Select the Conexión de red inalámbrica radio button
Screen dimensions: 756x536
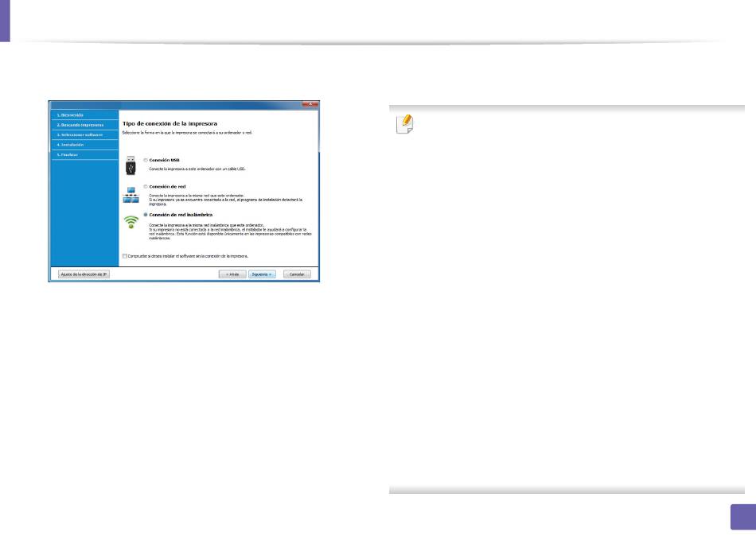tap(146, 215)
